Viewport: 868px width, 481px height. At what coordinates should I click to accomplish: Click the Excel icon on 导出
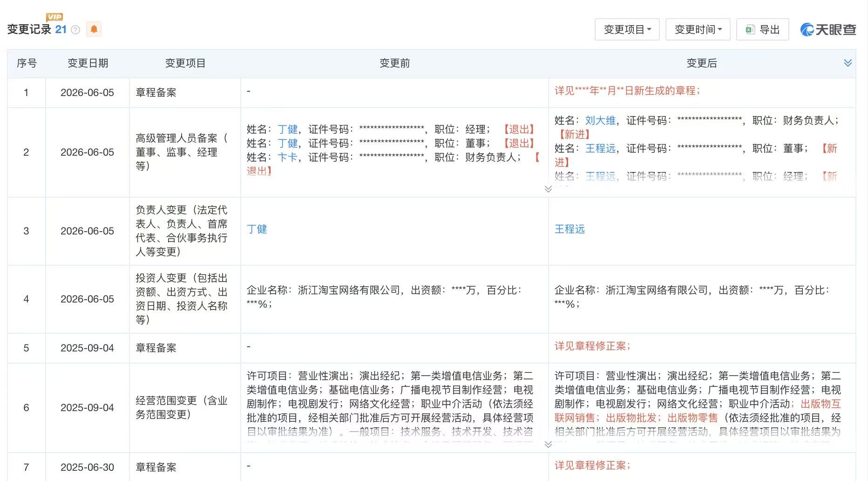(x=750, y=30)
